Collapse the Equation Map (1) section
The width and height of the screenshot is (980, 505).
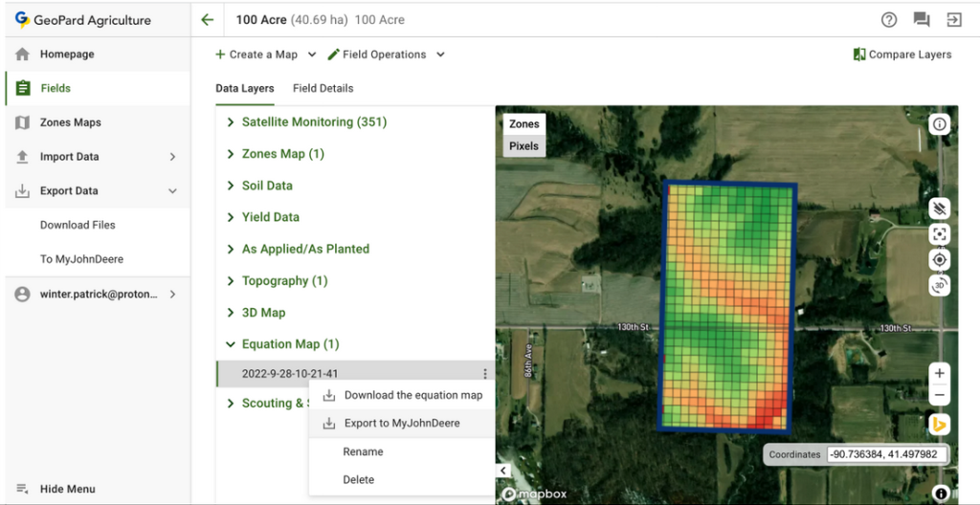click(231, 344)
